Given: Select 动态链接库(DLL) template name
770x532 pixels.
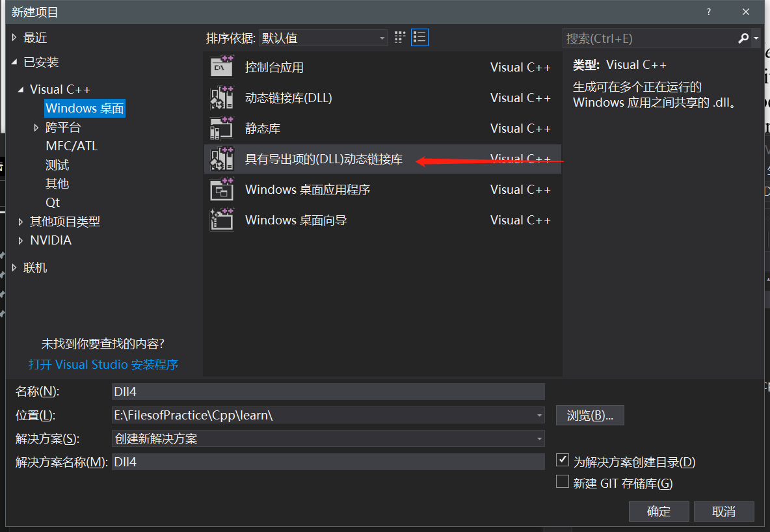Looking at the screenshot, I should pyautogui.click(x=288, y=98).
